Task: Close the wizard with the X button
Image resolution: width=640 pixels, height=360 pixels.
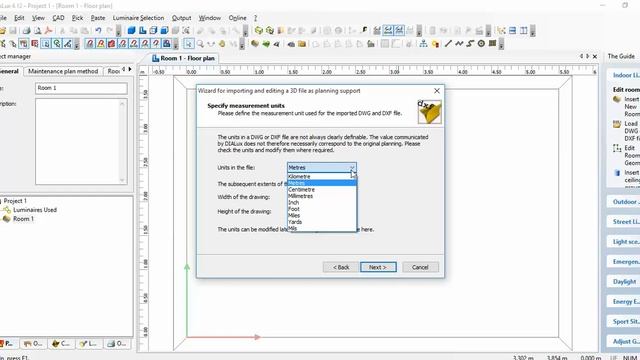Action: pyautogui.click(x=437, y=91)
